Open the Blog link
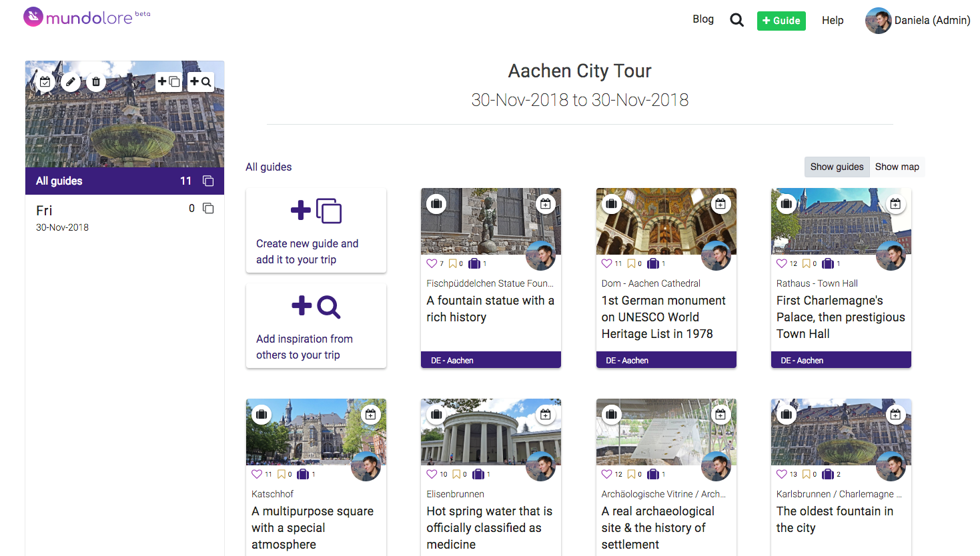 [703, 19]
